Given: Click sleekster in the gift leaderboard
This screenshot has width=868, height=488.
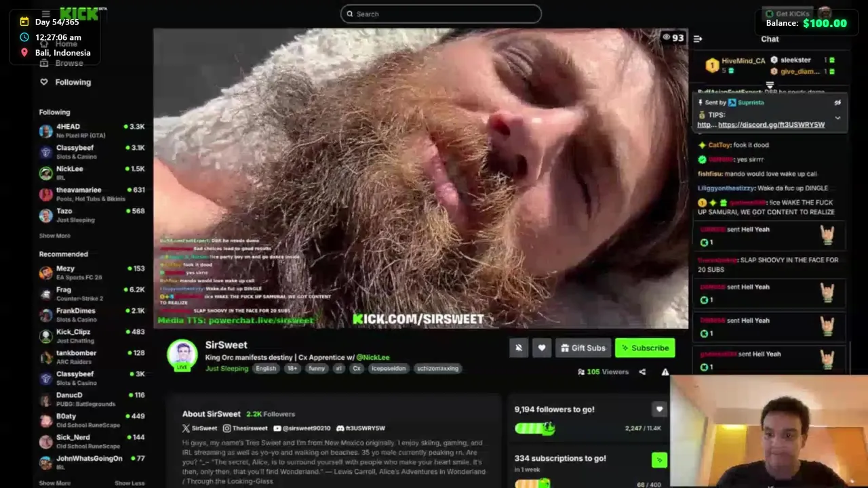Looking at the screenshot, I should [795, 60].
